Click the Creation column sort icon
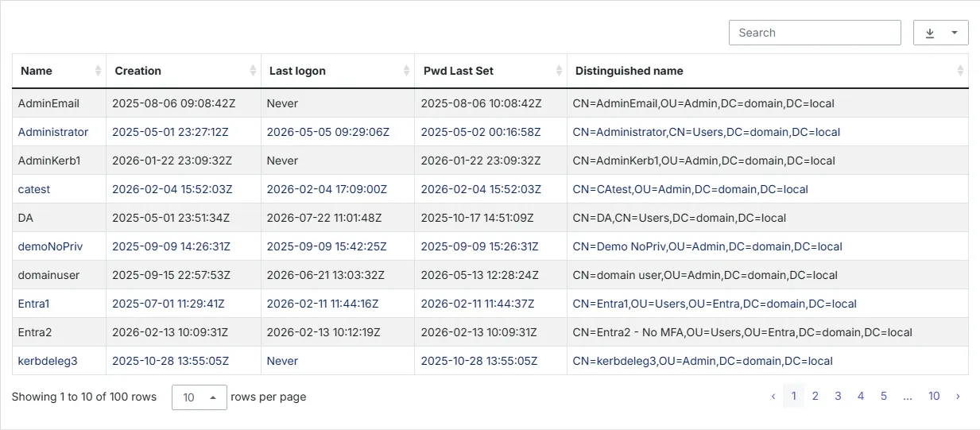 coord(254,71)
